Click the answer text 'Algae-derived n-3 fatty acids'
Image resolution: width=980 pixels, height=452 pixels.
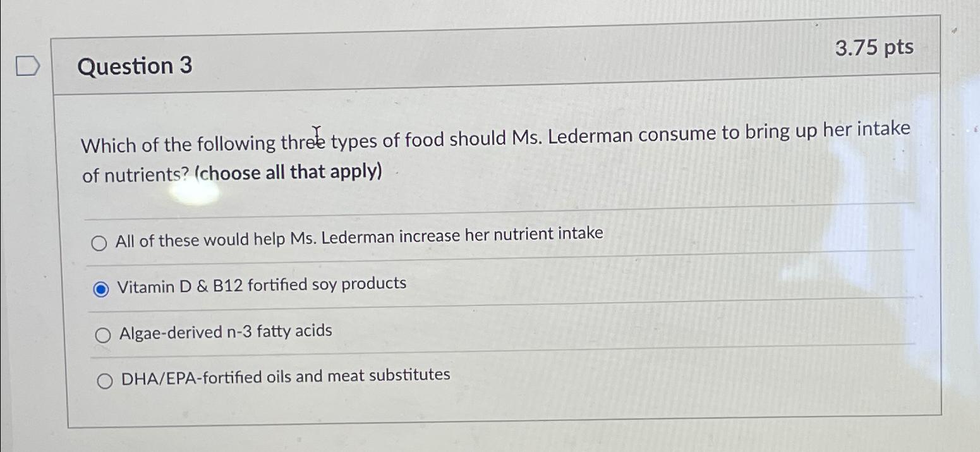click(224, 331)
